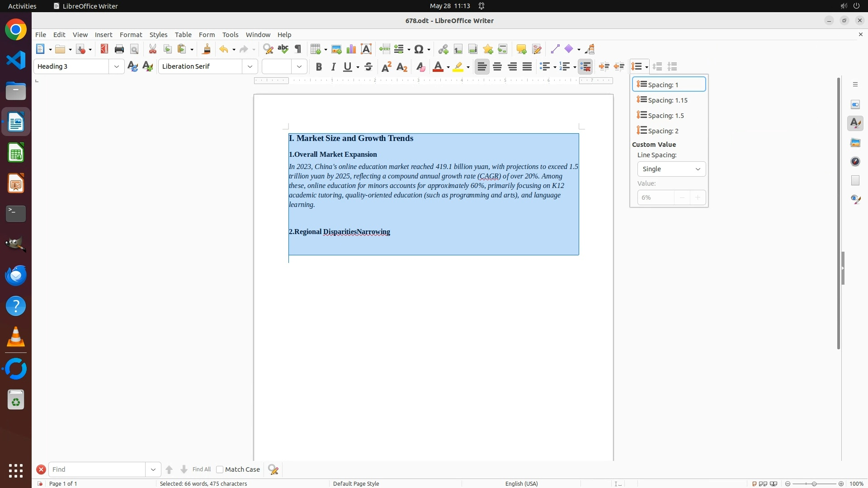This screenshot has height=488, width=868.
Task: Open the Tools menu
Action: (230, 35)
